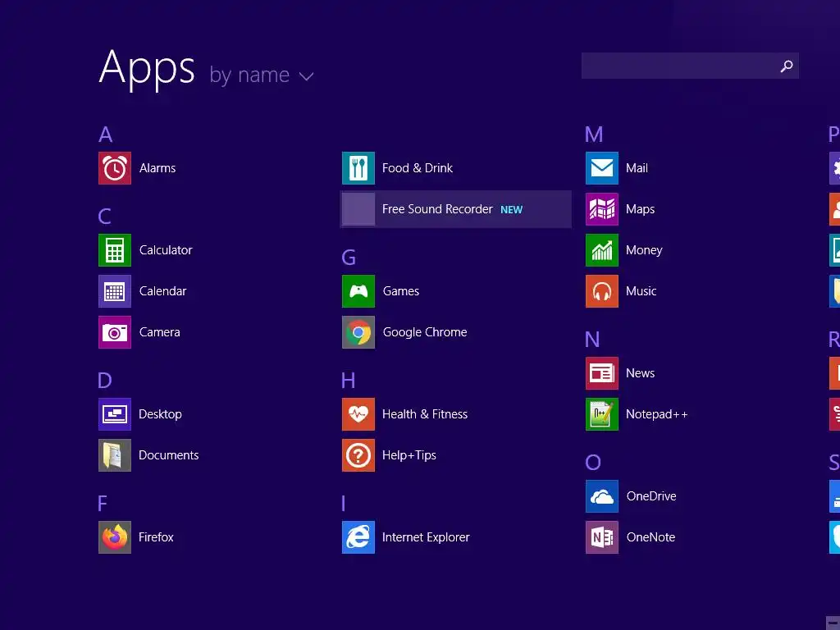Jump via the letter A group header
840x630 pixels.
point(106,134)
